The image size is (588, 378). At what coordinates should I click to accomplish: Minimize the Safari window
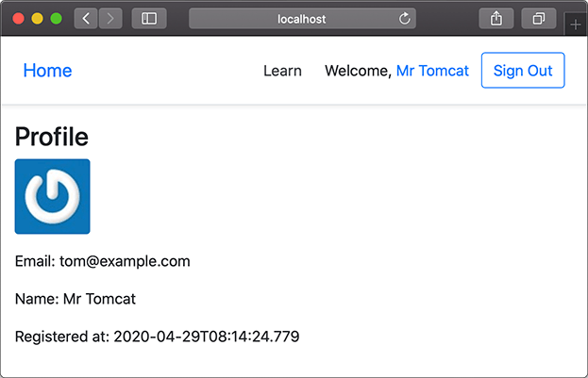tap(37, 18)
